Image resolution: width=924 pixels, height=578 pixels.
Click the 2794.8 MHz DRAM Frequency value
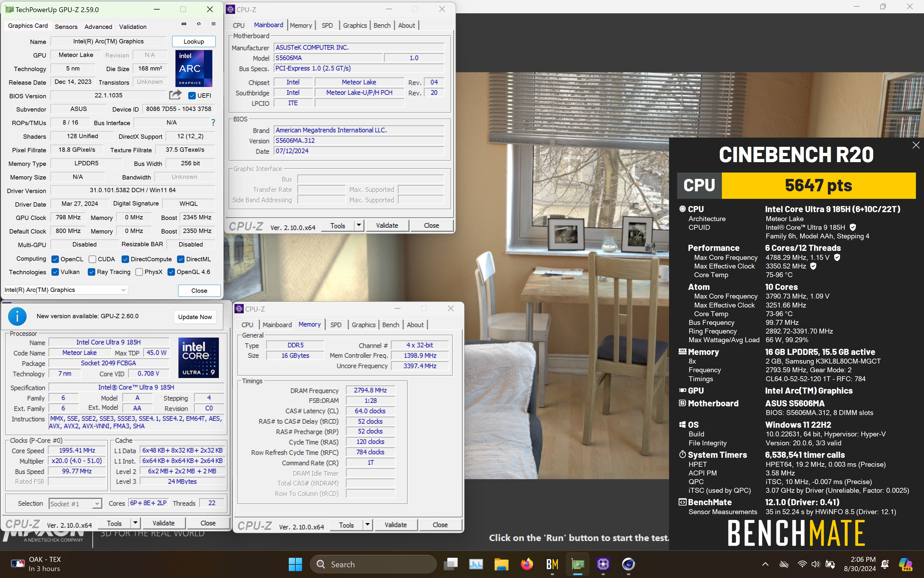[x=370, y=390]
